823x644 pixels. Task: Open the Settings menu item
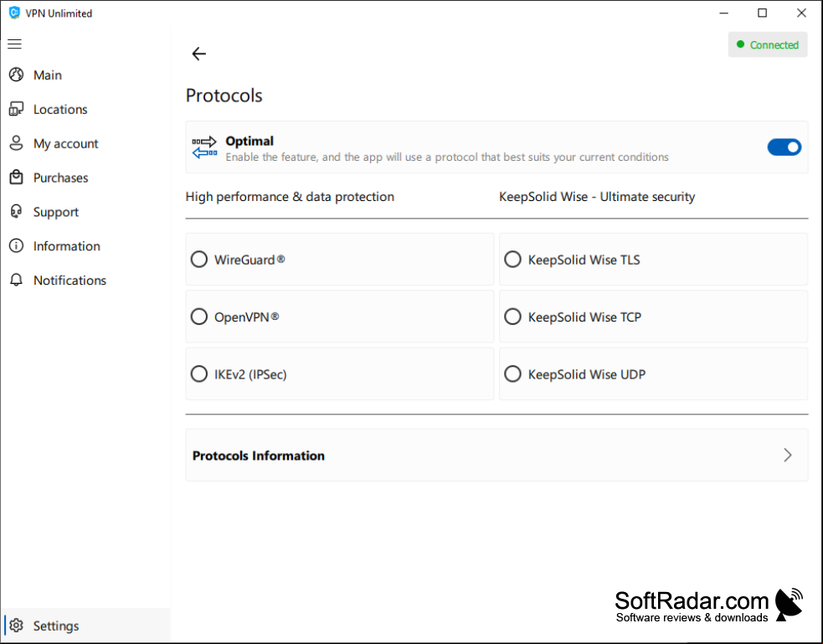click(x=85, y=625)
